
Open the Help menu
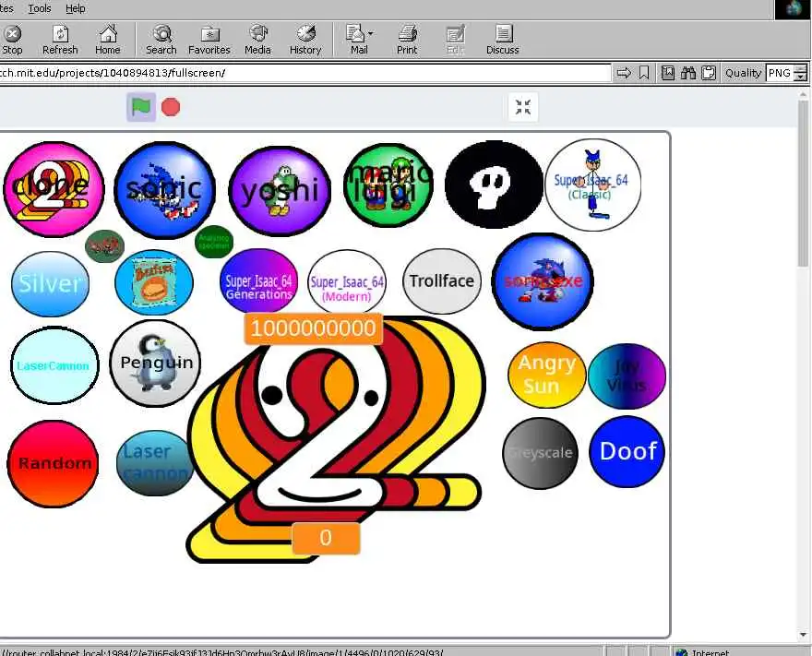coord(75,8)
